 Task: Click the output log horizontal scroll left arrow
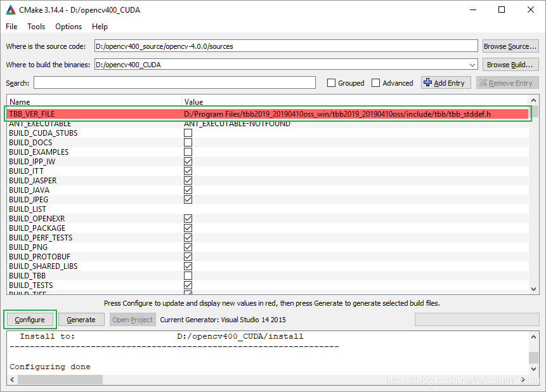[x=12, y=379]
